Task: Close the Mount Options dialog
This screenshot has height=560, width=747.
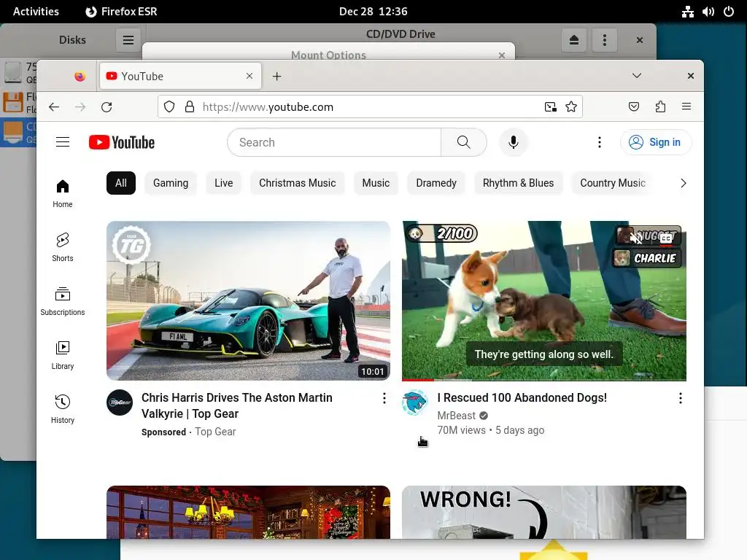Action: pos(502,55)
